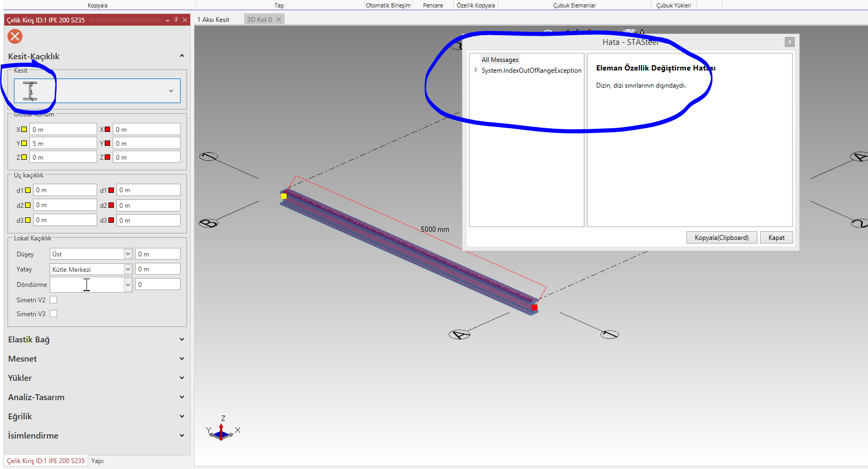868x469 pixels.
Task: Enable the Simetri V2 checkbox
Action: (53, 300)
